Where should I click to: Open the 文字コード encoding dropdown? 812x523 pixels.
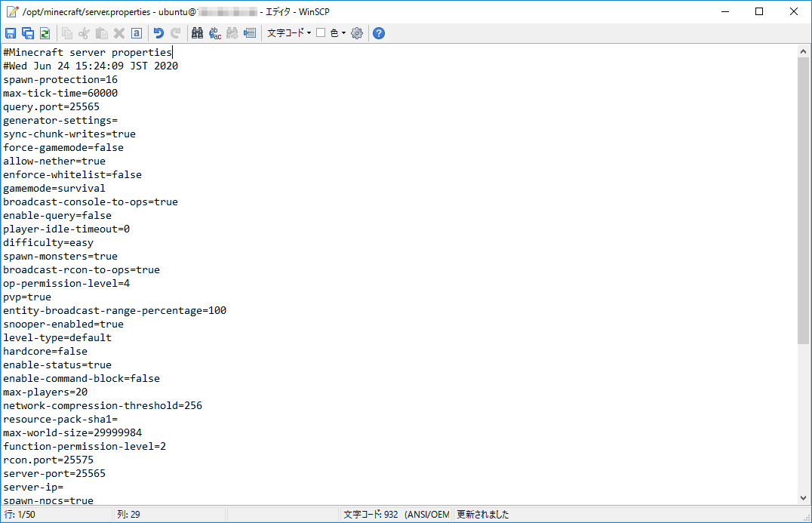coord(289,33)
